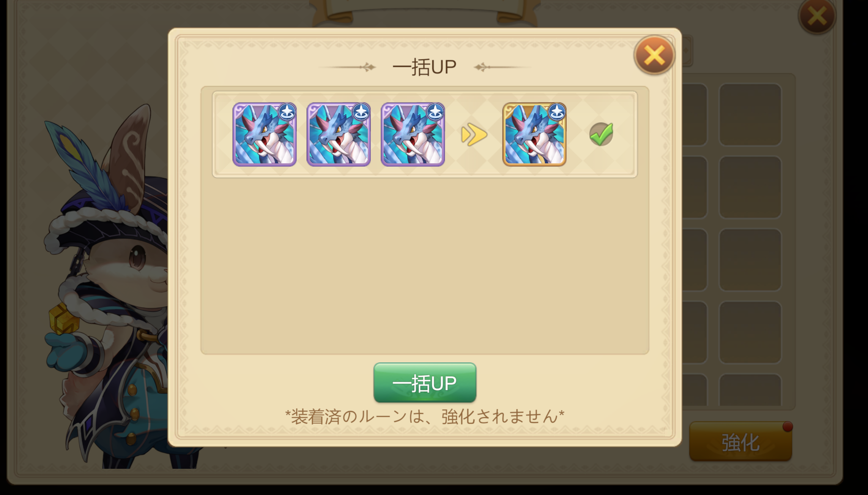
Task: Close the background rune window with X
Action: 817,16
